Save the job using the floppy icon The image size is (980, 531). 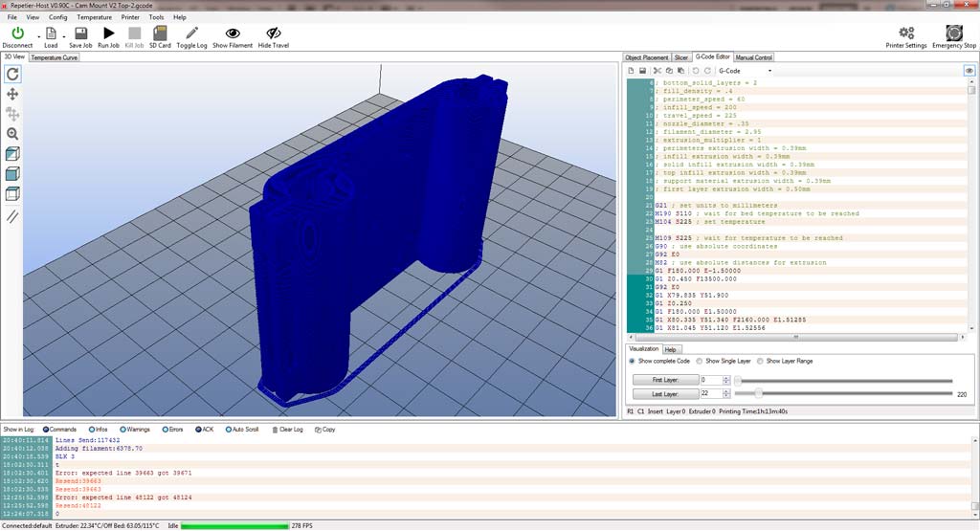point(80,33)
